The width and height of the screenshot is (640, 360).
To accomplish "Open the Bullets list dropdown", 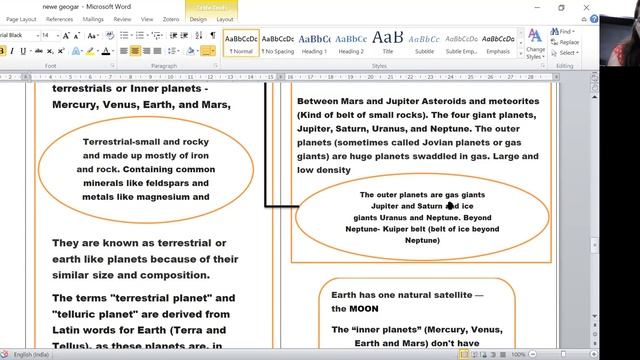I will click(x=132, y=36).
